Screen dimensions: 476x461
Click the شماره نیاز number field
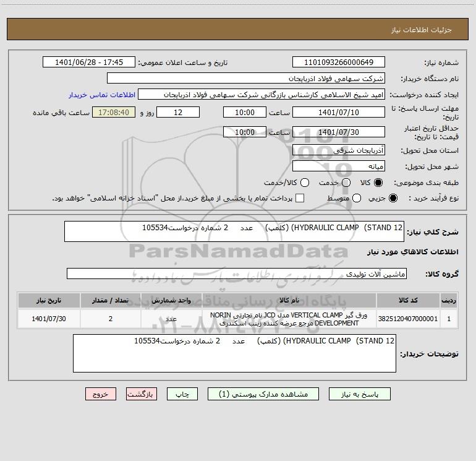click(x=339, y=62)
